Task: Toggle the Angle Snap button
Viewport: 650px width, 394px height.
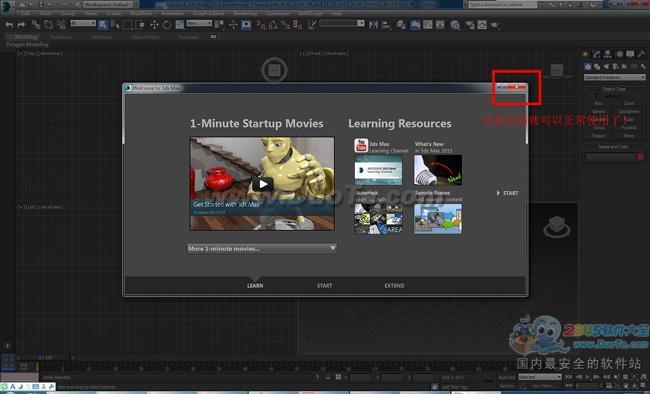Action: pyautogui.click(x=273, y=25)
